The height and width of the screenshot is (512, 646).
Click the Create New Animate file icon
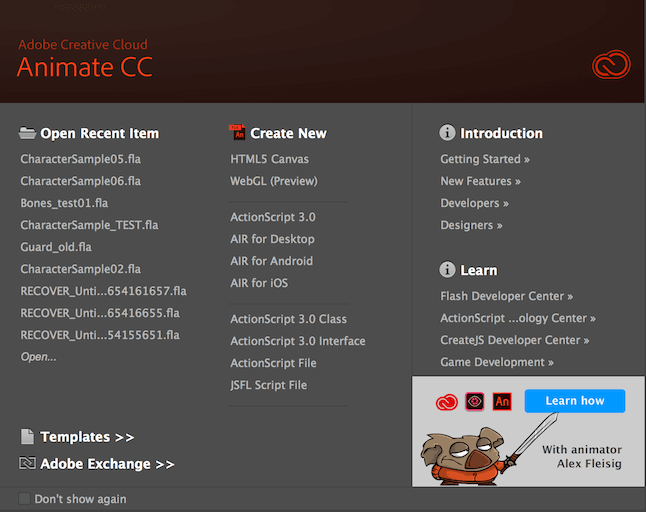pos(237,133)
